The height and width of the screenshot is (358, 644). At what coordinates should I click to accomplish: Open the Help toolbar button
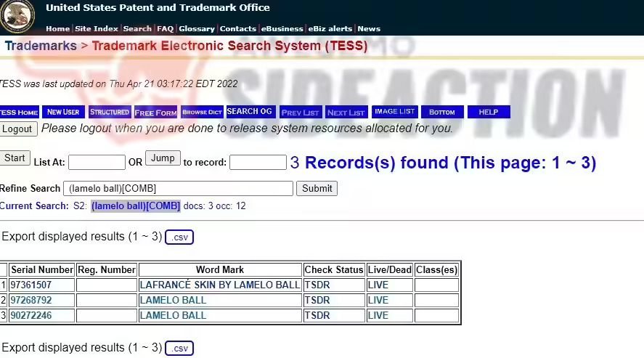[489, 113]
